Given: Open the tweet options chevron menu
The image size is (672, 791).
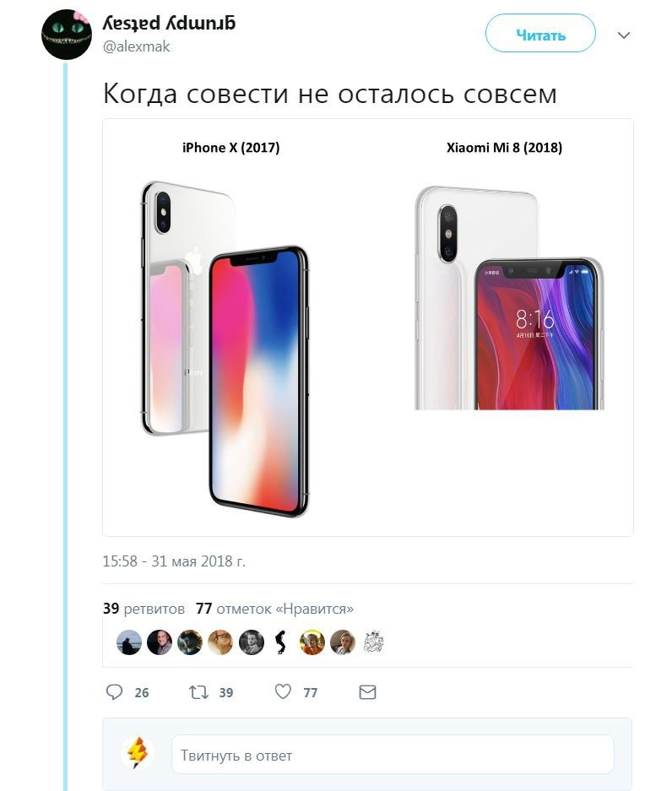Looking at the screenshot, I should point(624,35).
